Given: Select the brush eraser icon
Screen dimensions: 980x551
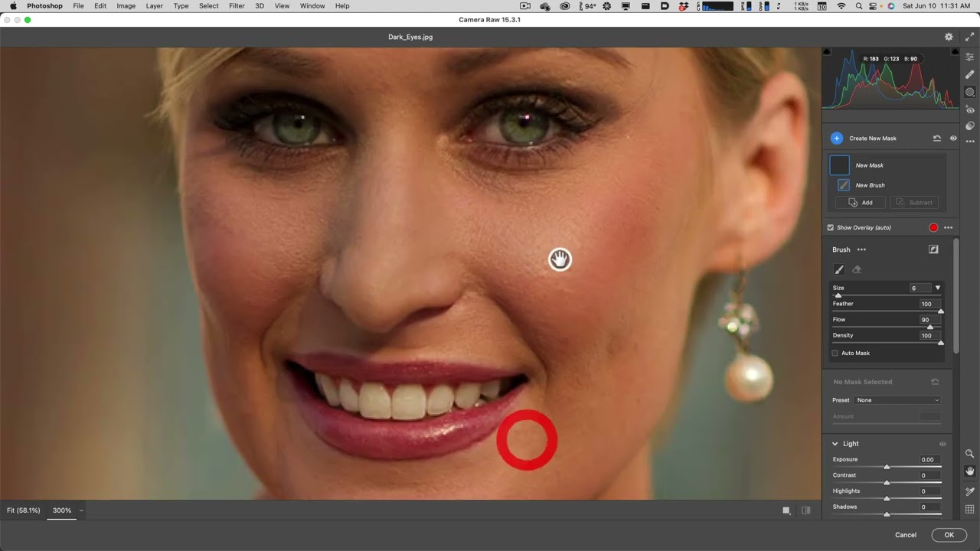Looking at the screenshot, I should [x=857, y=269].
